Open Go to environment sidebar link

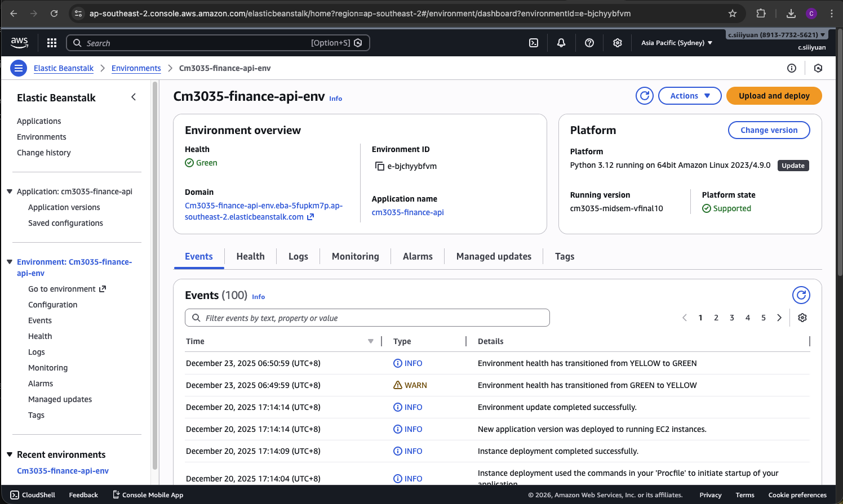point(67,289)
